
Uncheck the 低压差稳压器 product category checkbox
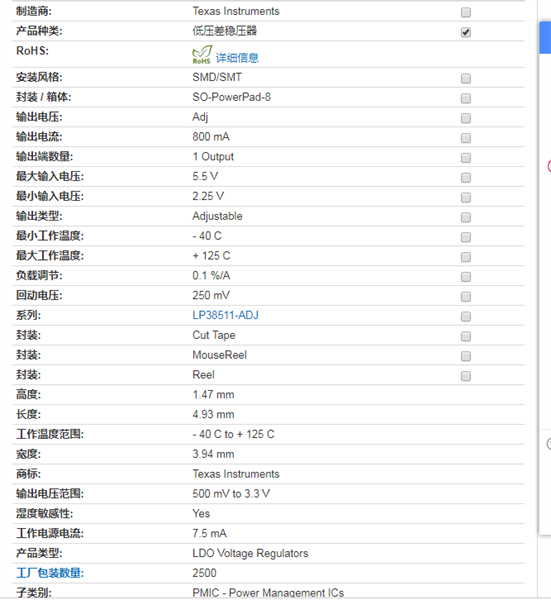click(x=466, y=32)
